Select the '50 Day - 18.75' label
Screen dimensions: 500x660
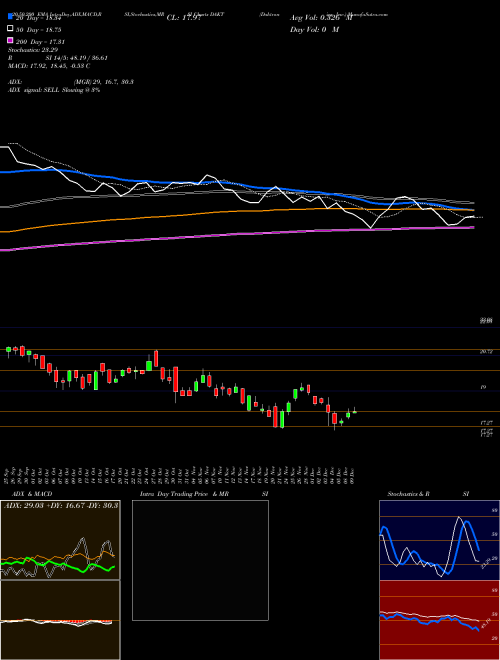pos(38,30)
